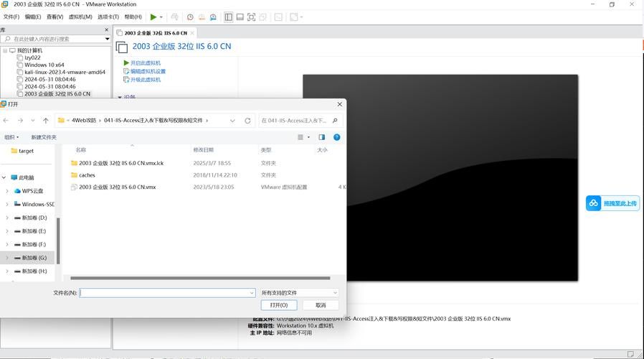Image resolution: width=644 pixels, height=359 pixels.
Task: Open the view options dropdown arrow
Action: 308,137
